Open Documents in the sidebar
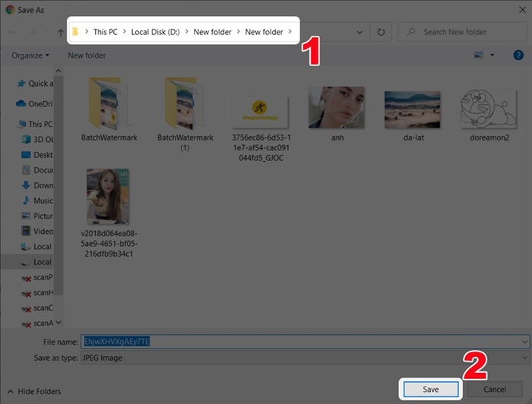The height and width of the screenshot is (404, 532). tap(37, 170)
